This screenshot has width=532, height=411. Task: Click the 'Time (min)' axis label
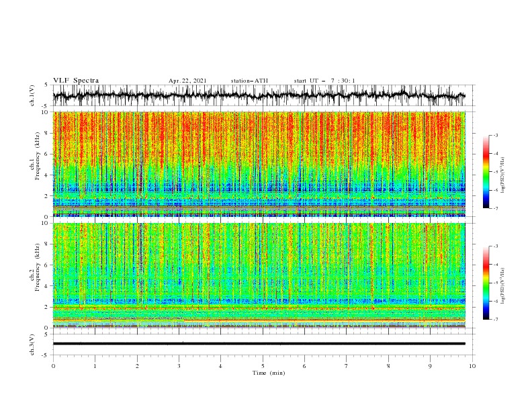269,373
